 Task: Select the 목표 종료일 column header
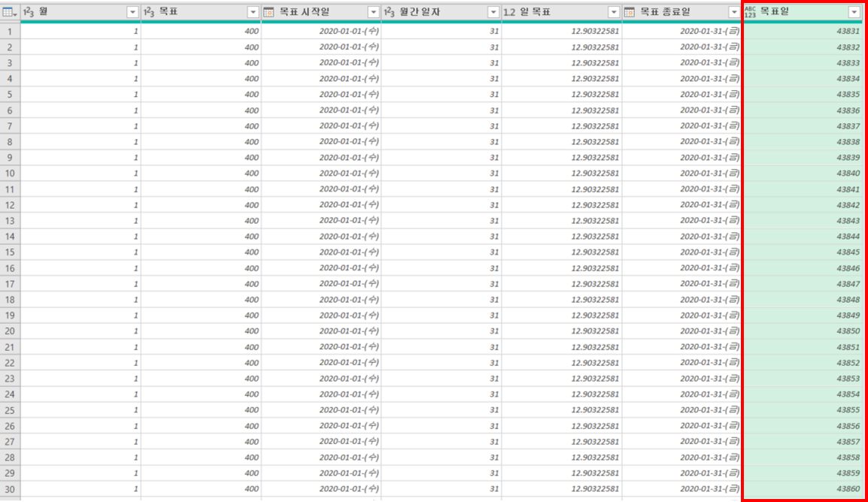[682, 12]
